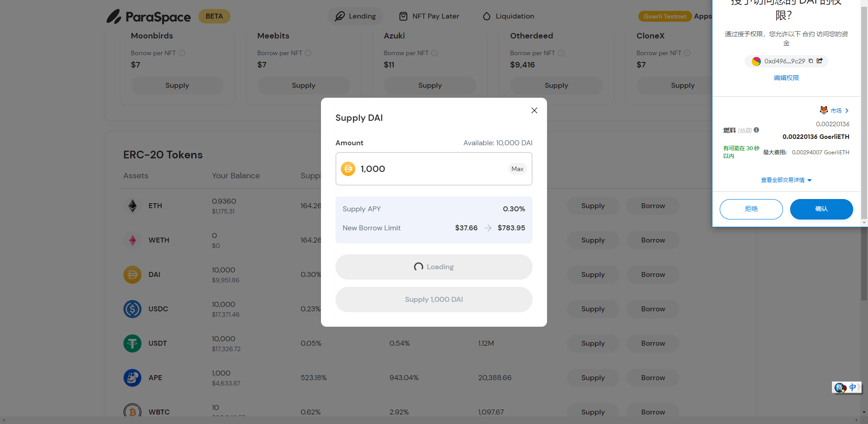Click the DAI coin icon in amount field
Screen dimensions: 868x424
pyautogui.click(x=348, y=169)
